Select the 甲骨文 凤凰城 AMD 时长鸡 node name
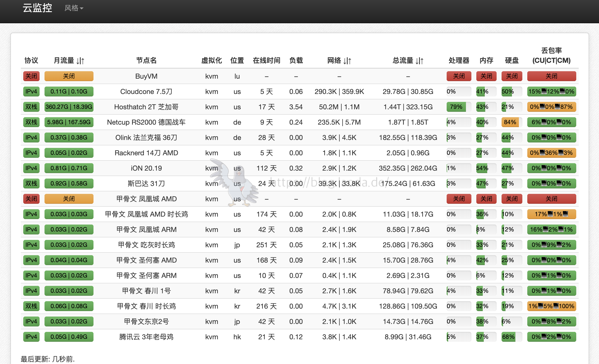This screenshot has height=364, width=599. pyautogui.click(x=146, y=214)
